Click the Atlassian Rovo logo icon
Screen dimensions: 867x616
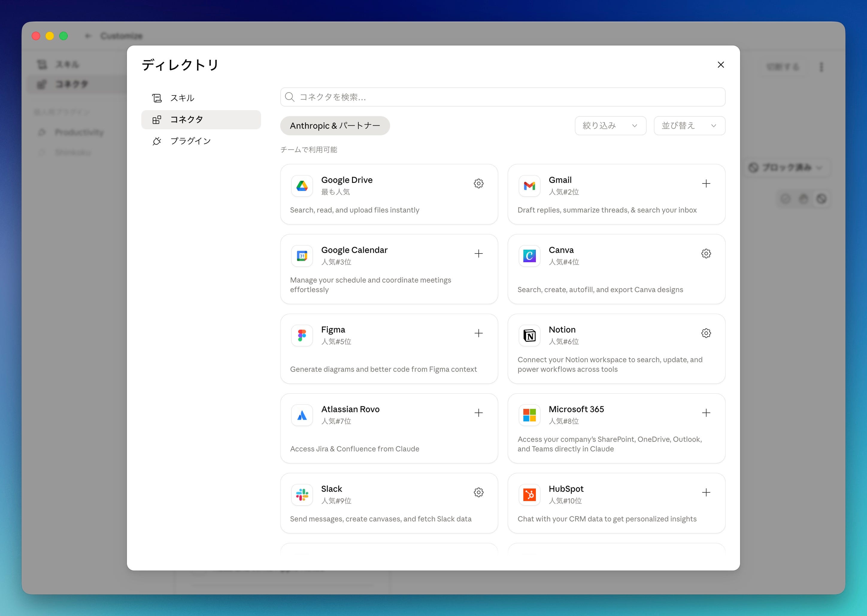click(302, 415)
